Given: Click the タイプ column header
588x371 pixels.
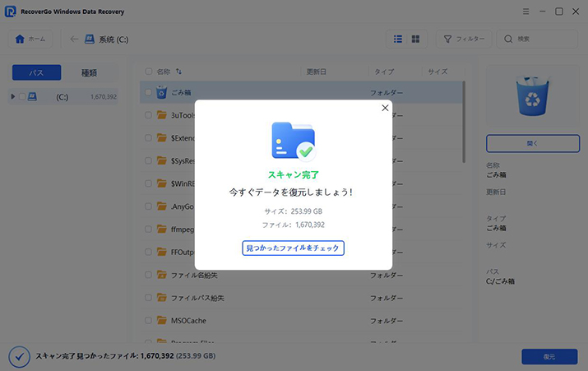Looking at the screenshot, I should coord(384,72).
